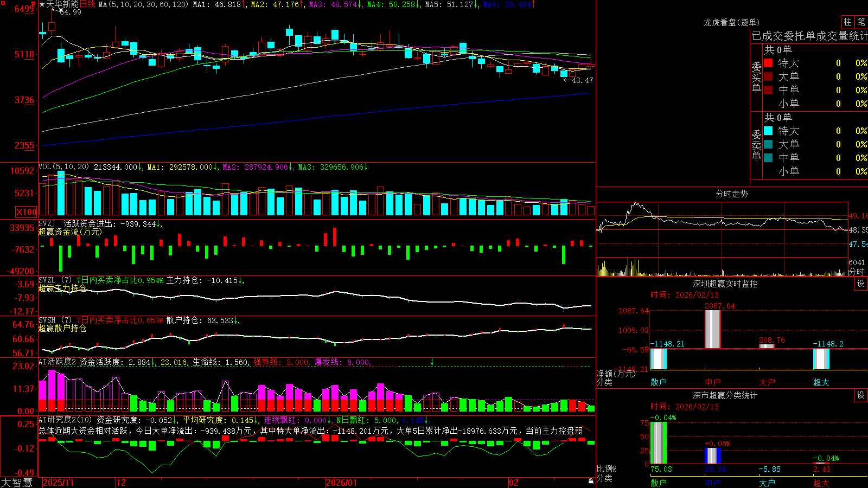Click the red 特大 buy order swatch
The height and width of the screenshot is (488, 868).
point(768,63)
